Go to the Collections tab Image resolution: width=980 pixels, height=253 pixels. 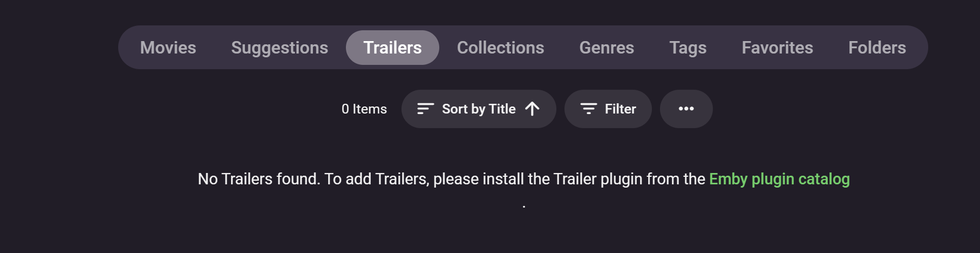pyautogui.click(x=500, y=48)
